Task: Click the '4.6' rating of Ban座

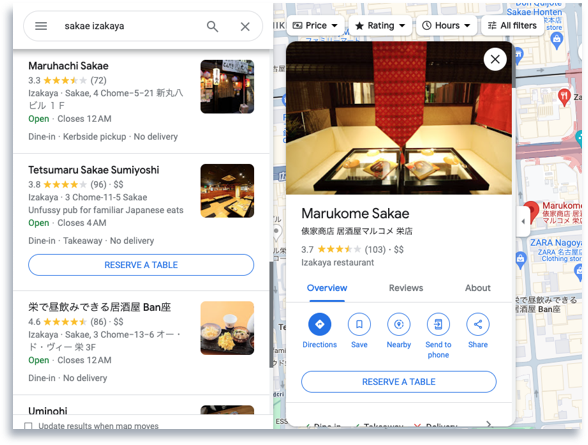Action: click(x=34, y=322)
